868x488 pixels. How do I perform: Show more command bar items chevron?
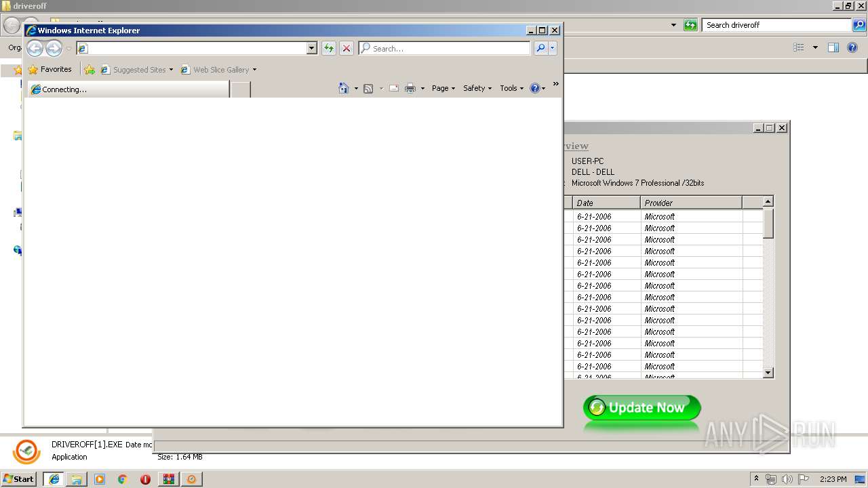click(555, 84)
